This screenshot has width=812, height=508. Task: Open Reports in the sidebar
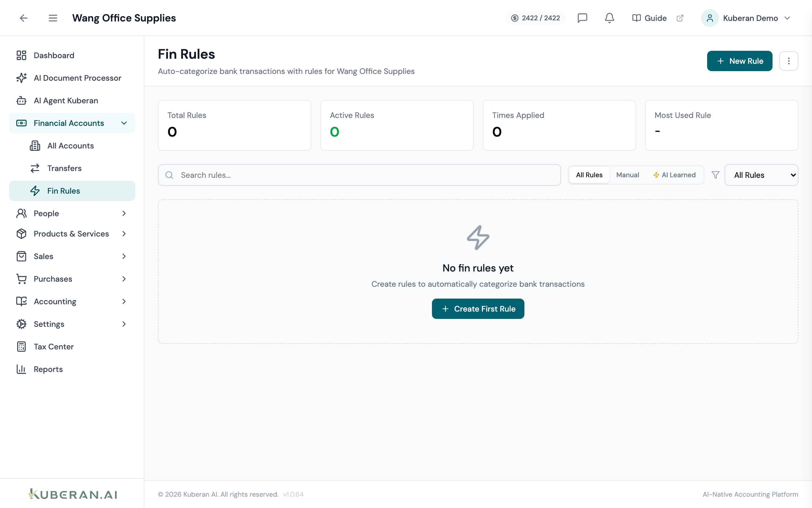(x=72, y=369)
